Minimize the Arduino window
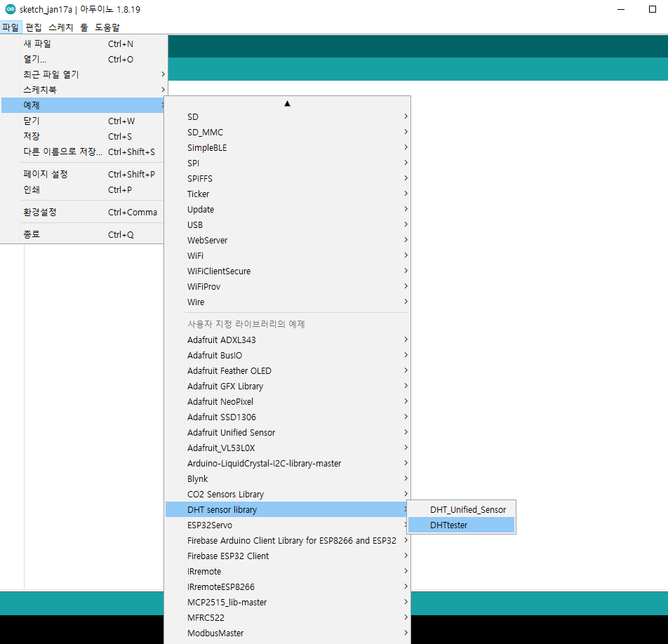The height and width of the screenshot is (644, 668). click(x=621, y=9)
